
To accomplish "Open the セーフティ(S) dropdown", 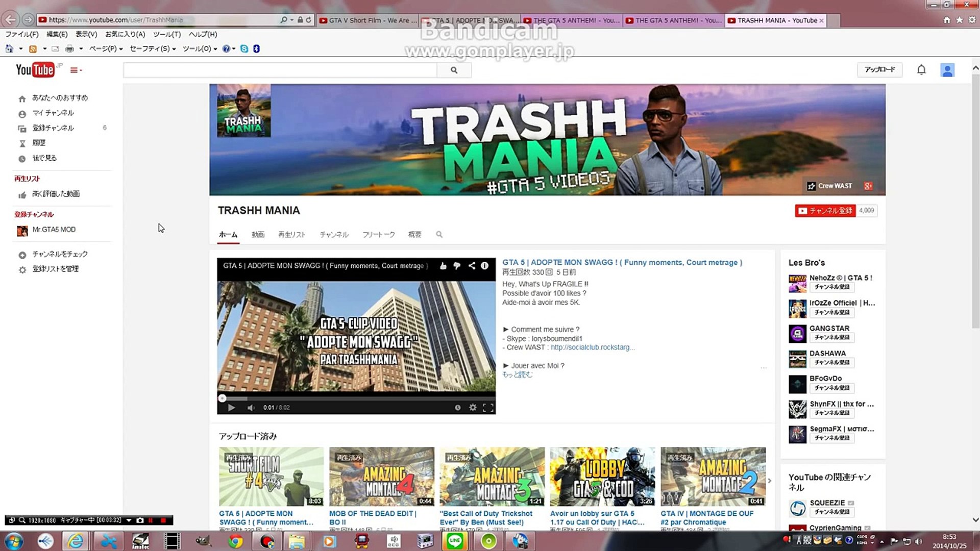I will tap(153, 49).
